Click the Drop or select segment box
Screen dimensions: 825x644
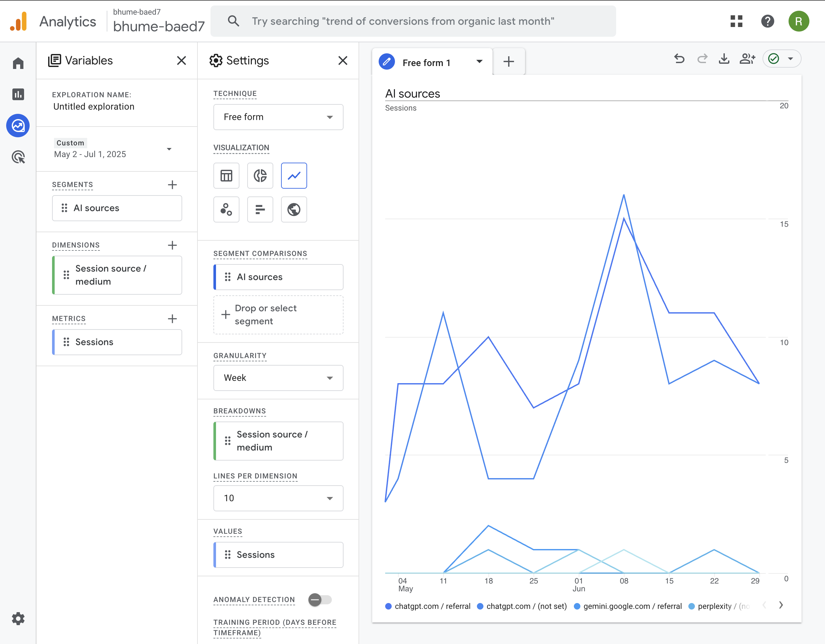pos(278,315)
